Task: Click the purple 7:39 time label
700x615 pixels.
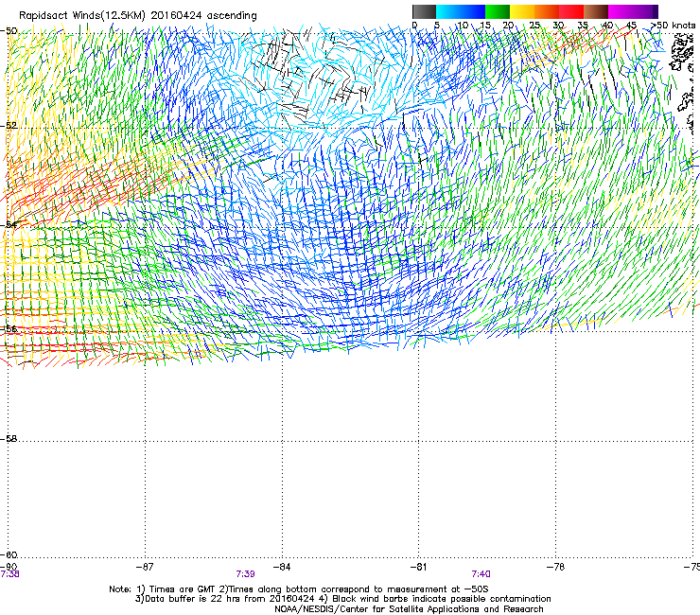Action: [245, 574]
